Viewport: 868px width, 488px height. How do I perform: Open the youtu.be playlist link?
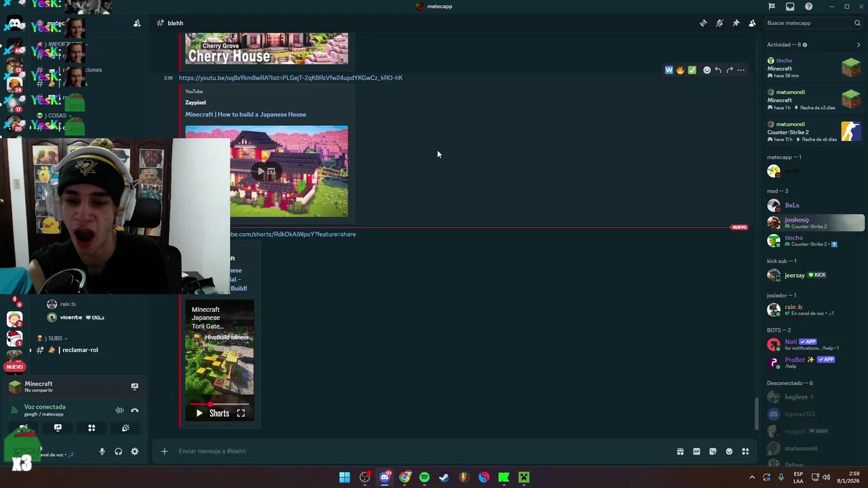point(290,78)
